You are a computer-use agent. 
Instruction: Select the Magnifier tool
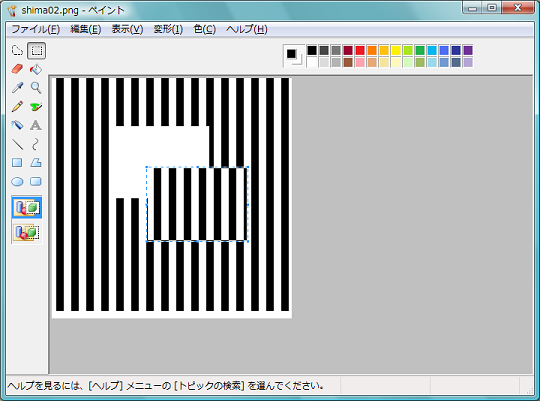pyautogui.click(x=36, y=88)
